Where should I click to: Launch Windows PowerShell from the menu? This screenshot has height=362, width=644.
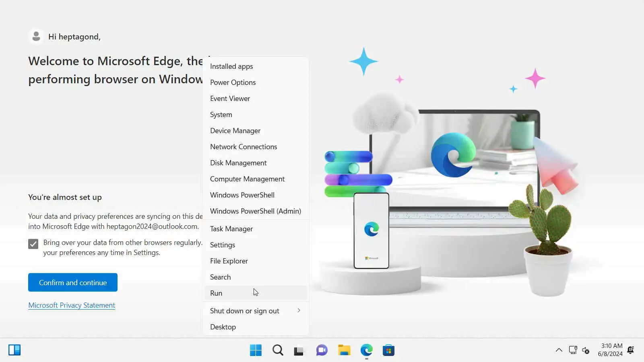pos(256,195)
